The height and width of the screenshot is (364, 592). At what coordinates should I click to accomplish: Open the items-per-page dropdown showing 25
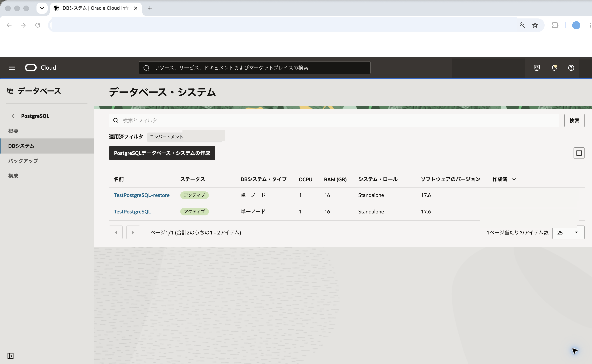coord(568,232)
